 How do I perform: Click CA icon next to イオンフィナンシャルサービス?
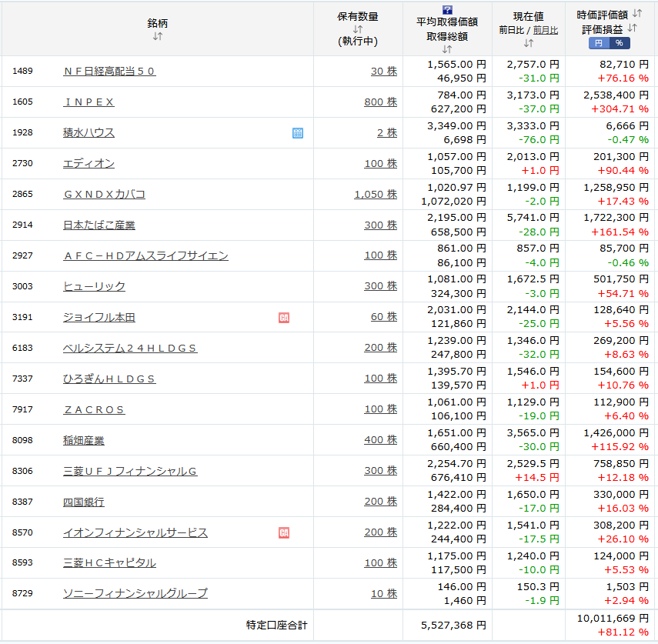284,533
